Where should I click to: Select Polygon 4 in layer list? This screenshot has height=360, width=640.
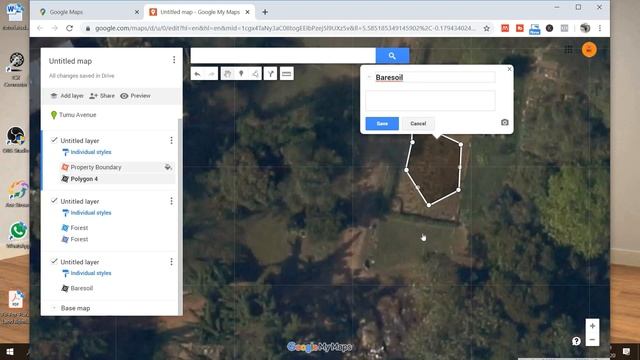(84, 179)
